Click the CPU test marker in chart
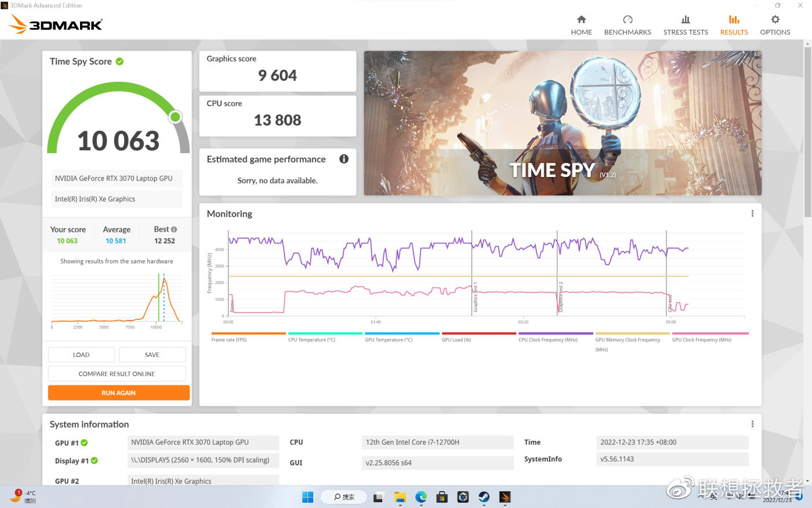 point(669,303)
